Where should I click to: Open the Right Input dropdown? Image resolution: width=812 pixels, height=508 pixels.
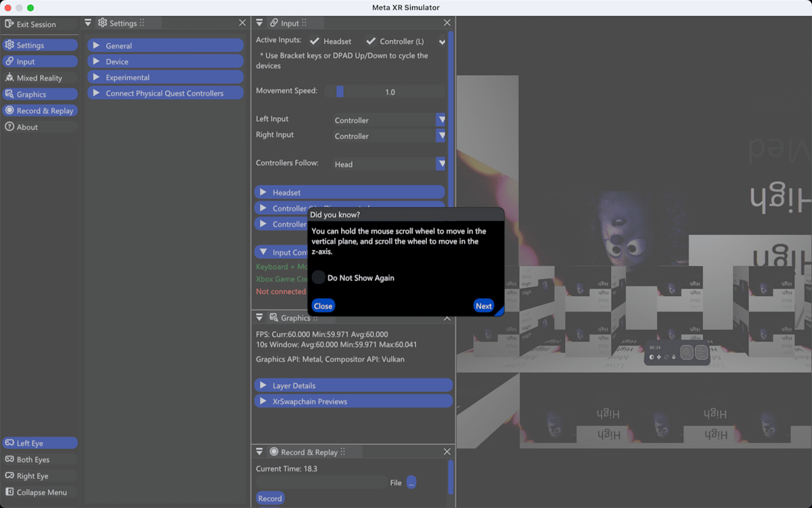tap(388, 135)
